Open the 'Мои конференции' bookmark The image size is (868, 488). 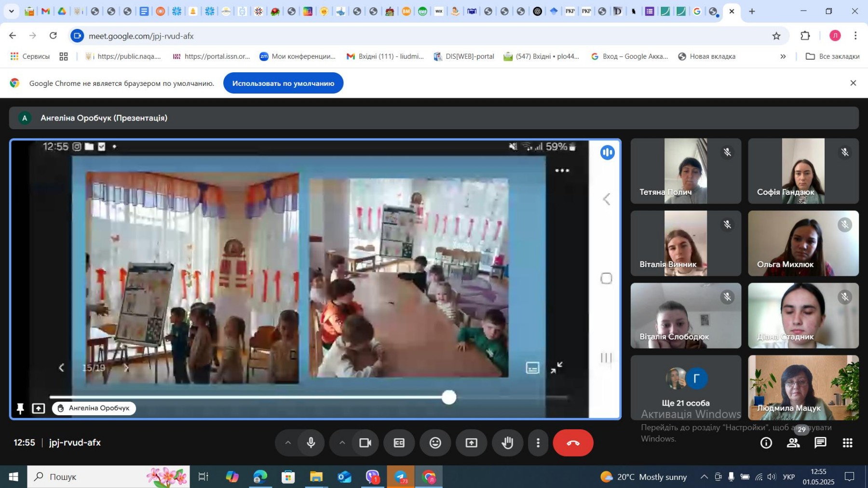298,56
